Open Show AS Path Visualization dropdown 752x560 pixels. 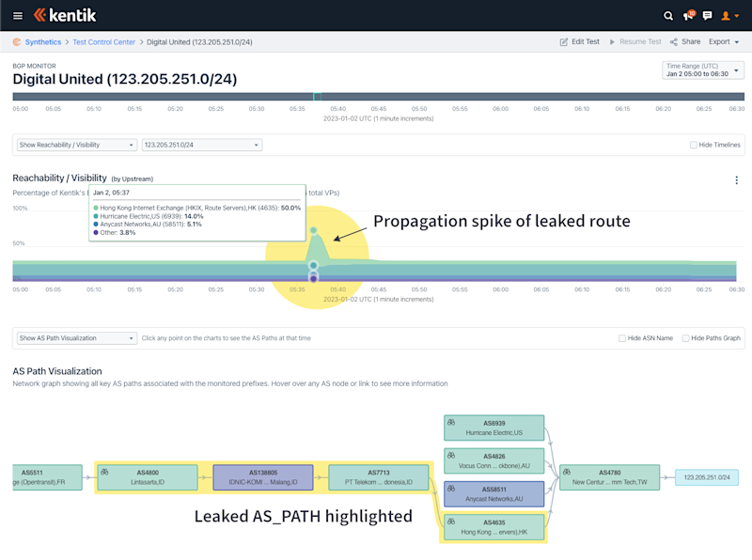(77, 338)
